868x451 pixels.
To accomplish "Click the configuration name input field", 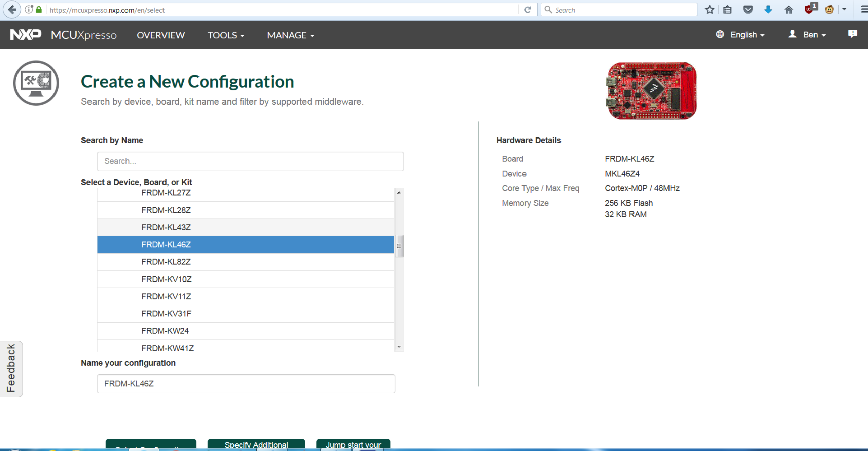I will tap(246, 384).
